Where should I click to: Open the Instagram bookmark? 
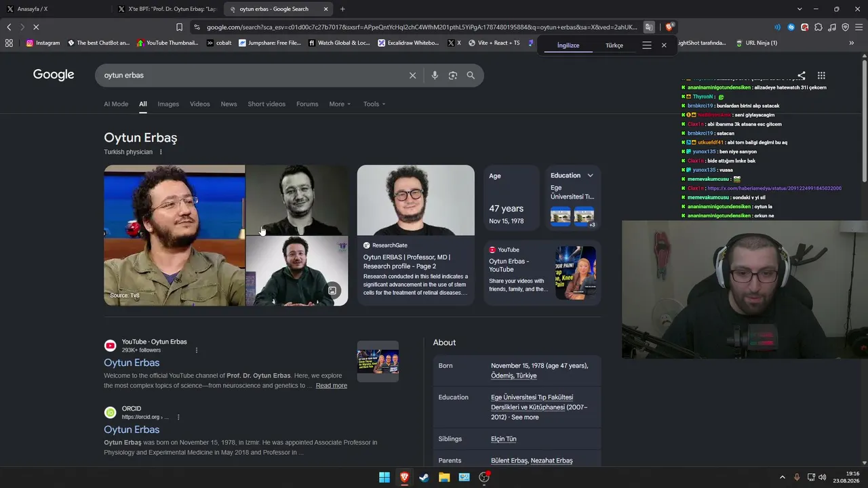pos(43,43)
